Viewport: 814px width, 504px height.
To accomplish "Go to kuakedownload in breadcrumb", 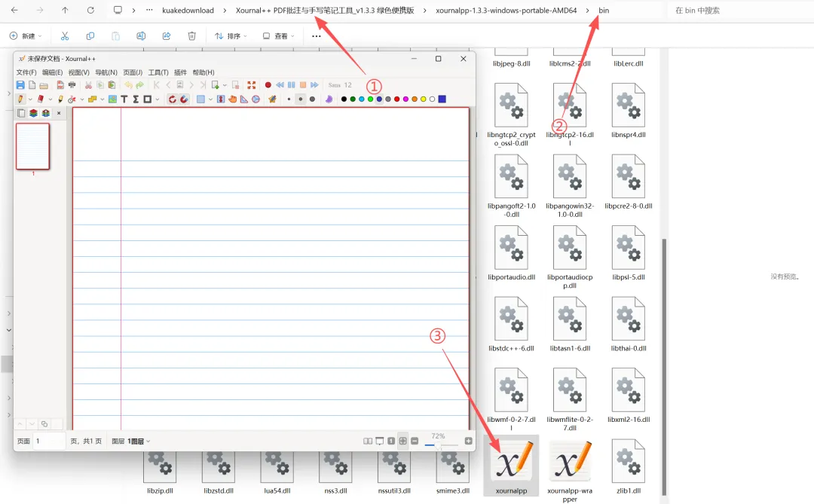I will (x=188, y=11).
